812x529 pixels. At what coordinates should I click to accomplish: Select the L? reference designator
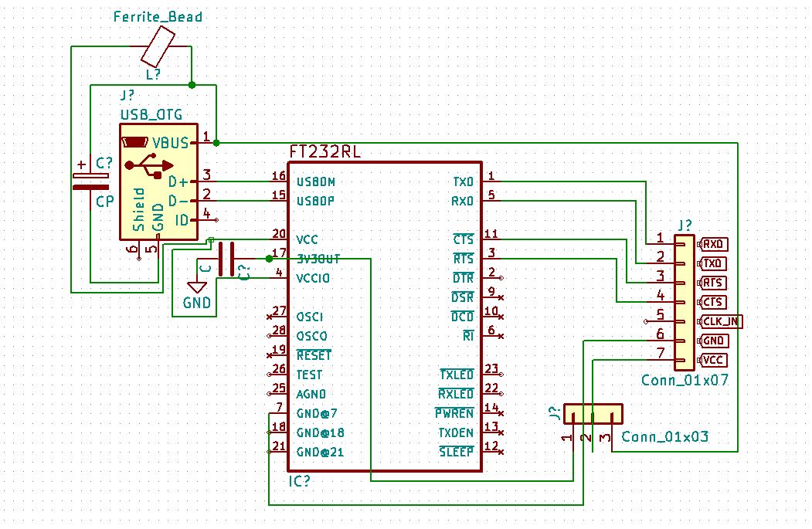(x=153, y=74)
